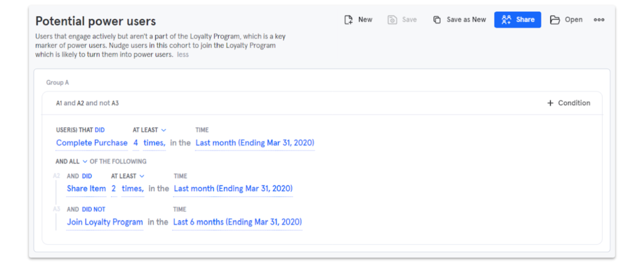Image resolution: width=644 pixels, height=263 pixels.
Task: Click the Potential power users cohort title
Action: (96, 21)
